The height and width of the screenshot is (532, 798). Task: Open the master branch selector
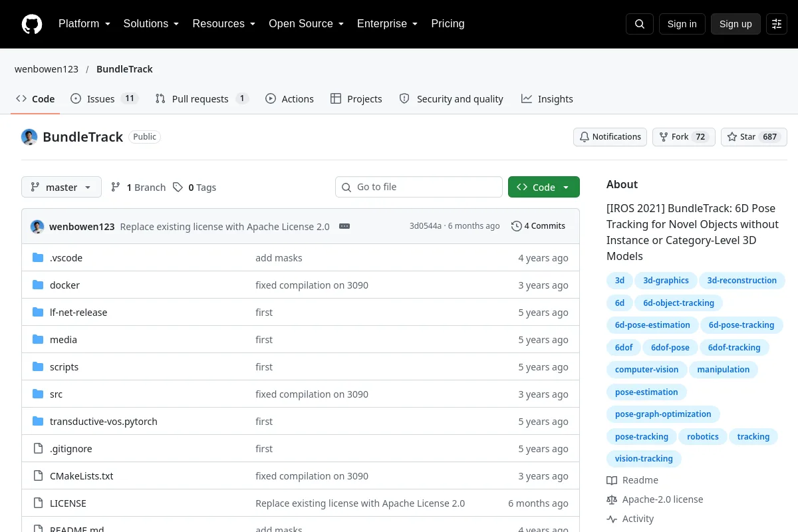click(x=61, y=188)
